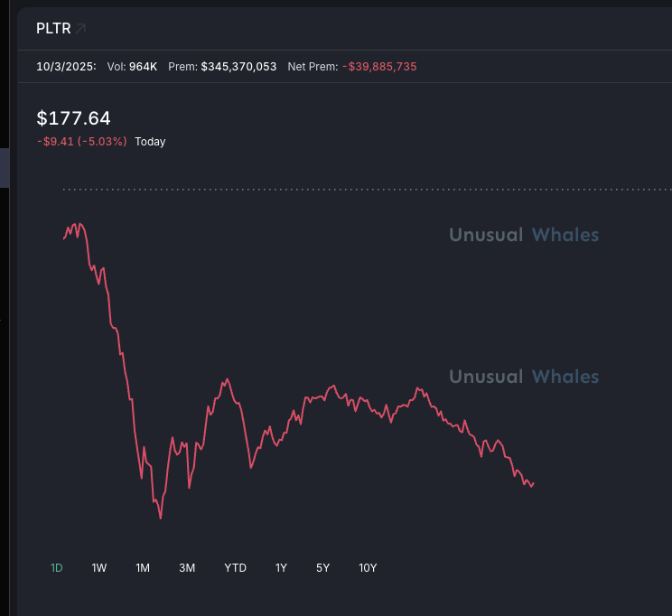The height and width of the screenshot is (616, 672).
Task: Select the 1Y time range
Action: pos(281,568)
